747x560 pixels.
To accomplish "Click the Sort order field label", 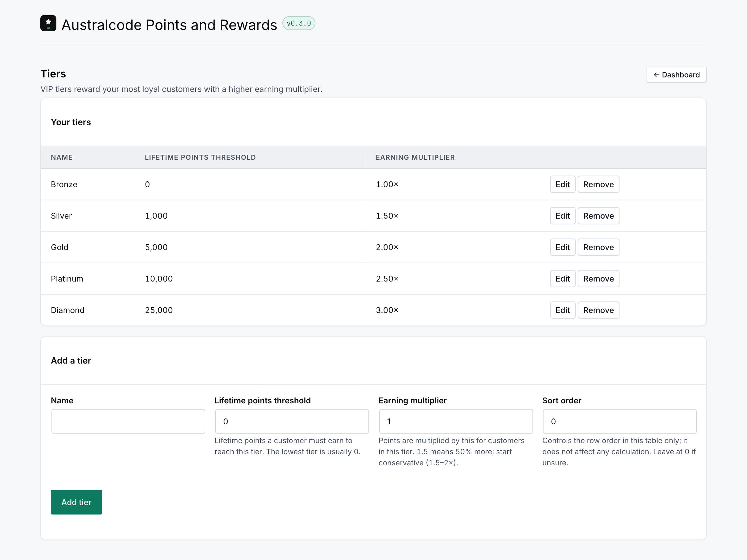I will [562, 400].
